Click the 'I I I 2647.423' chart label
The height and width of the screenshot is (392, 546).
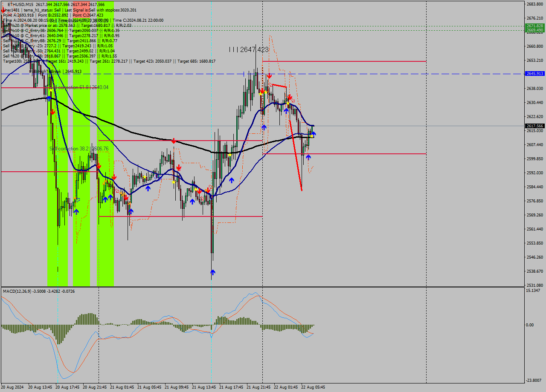249,49
